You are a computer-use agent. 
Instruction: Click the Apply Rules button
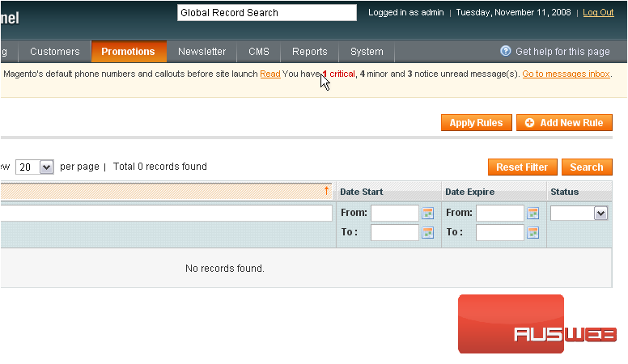[477, 123]
